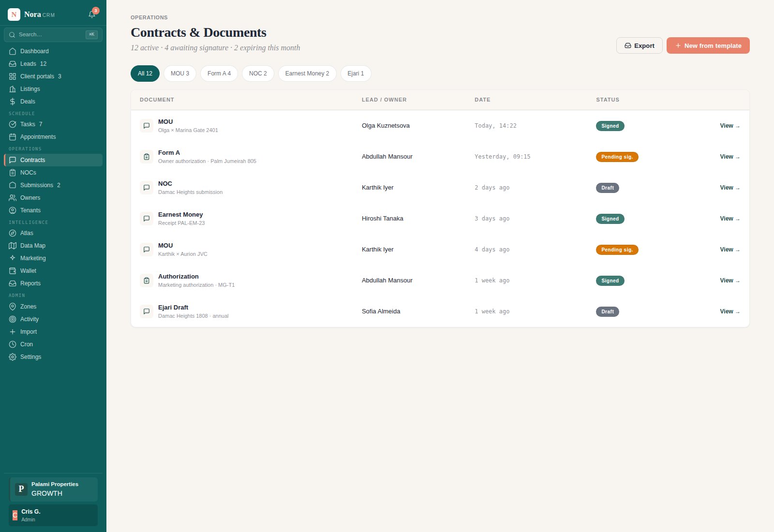774x532 pixels.
Task: Open the Cris G. Admin profile
Action: (x=53, y=515)
